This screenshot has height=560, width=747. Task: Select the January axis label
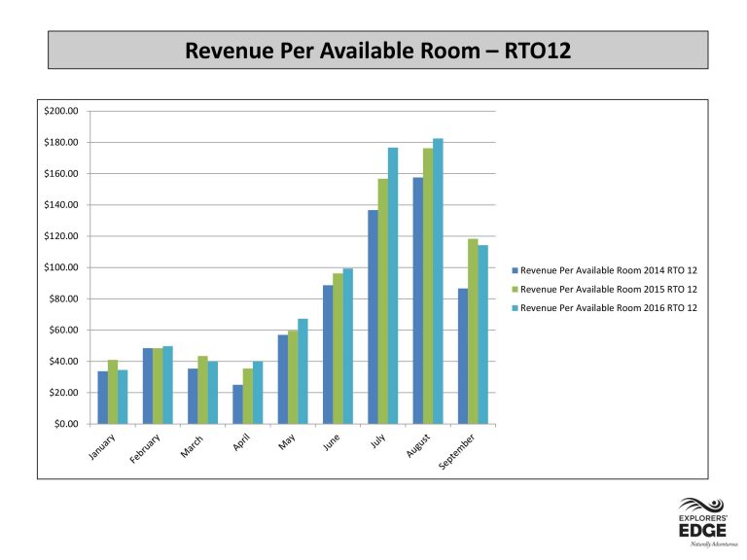102,446
